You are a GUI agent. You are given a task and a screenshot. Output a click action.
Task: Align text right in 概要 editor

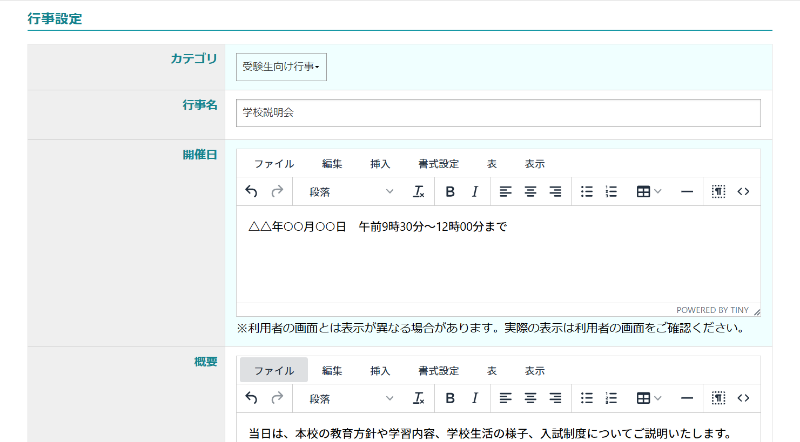[555, 398]
